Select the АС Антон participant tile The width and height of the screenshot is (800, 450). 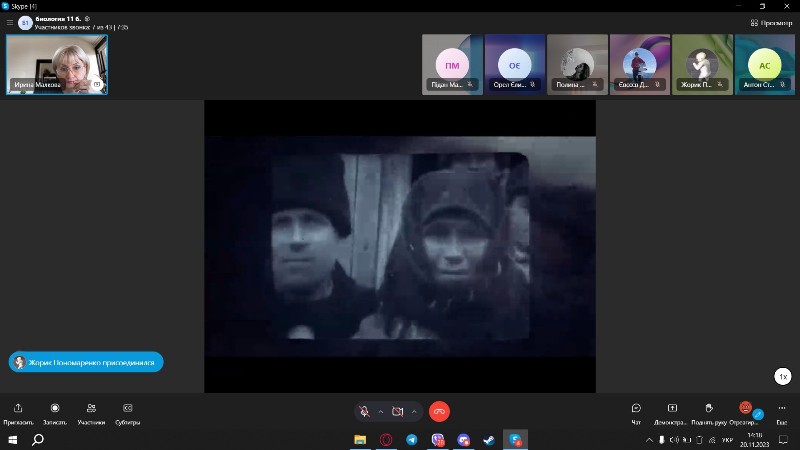pos(765,64)
